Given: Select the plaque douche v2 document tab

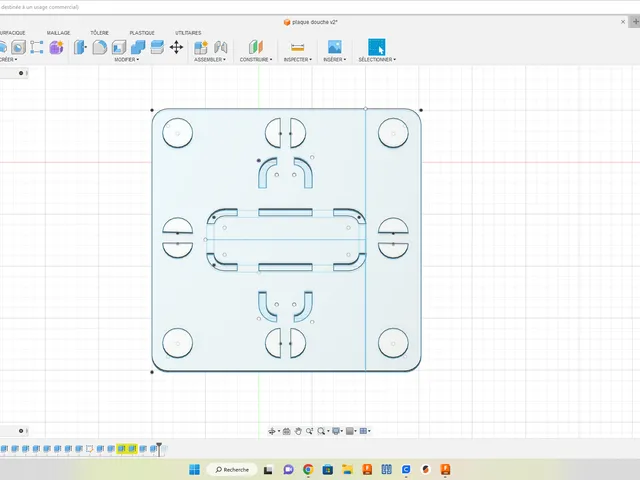Looking at the screenshot, I should [311, 22].
